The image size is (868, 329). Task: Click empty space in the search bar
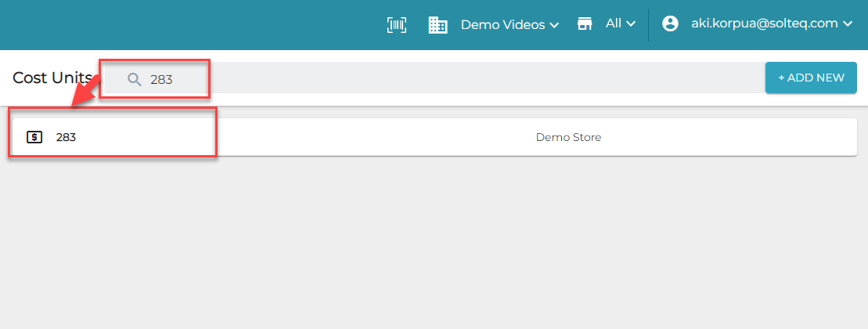tap(470, 78)
